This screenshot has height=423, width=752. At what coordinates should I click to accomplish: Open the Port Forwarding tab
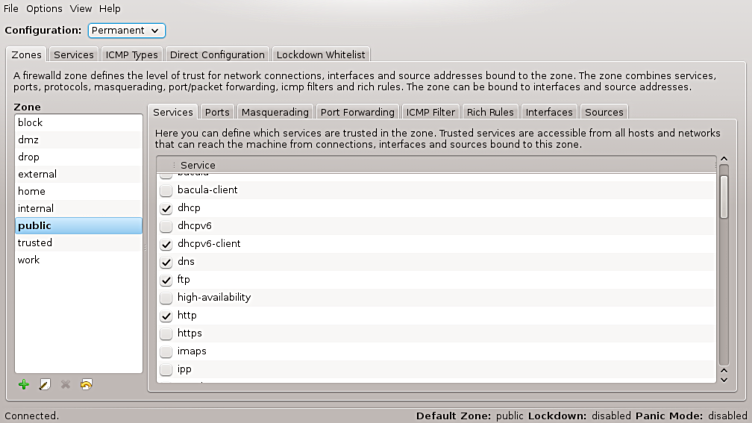(x=357, y=112)
